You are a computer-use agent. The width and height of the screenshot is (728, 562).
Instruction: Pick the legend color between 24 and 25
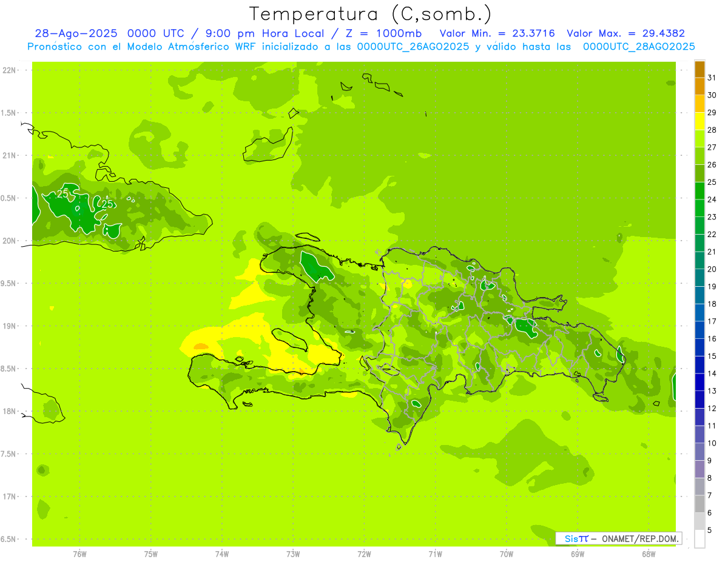coord(699,190)
